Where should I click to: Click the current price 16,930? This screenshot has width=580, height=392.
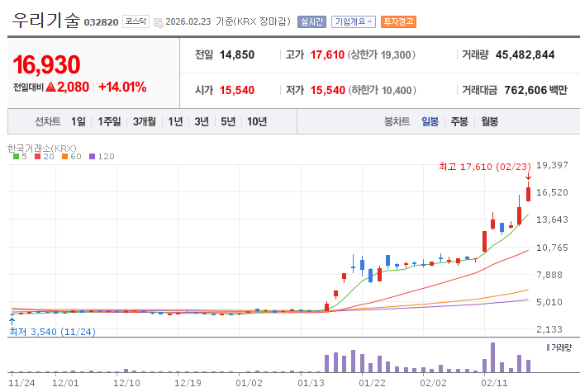[x=46, y=64]
